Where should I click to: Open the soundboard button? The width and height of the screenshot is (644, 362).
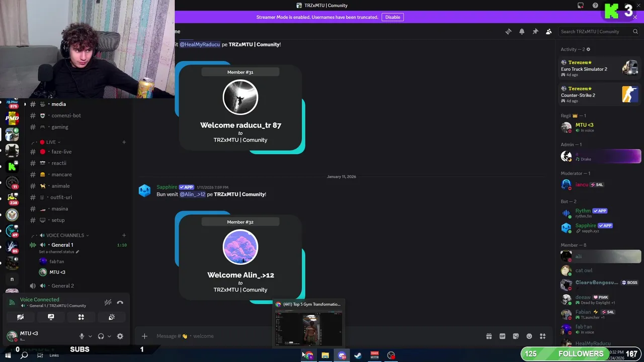coord(112,317)
